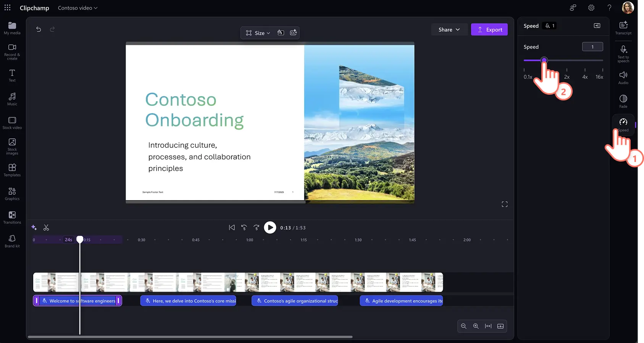The image size is (644, 343).
Task: Open settings gear menu
Action: pos(591,8)
